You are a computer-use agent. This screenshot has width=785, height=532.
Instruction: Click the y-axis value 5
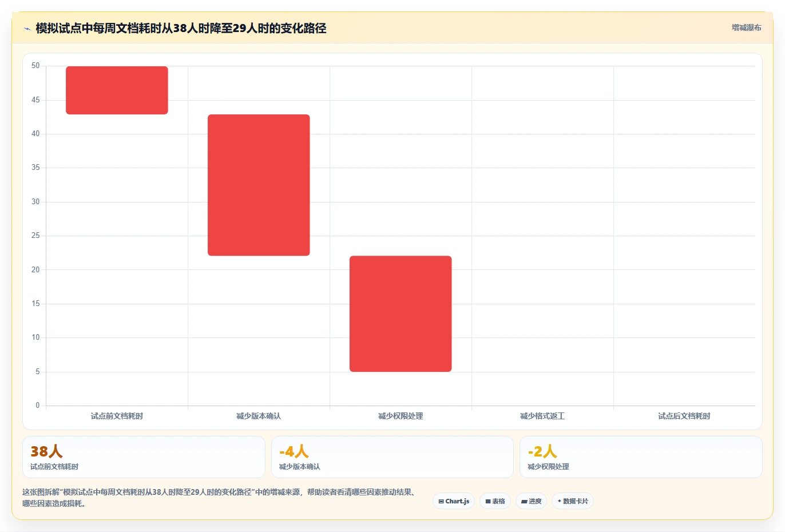(x=38, y=372)
